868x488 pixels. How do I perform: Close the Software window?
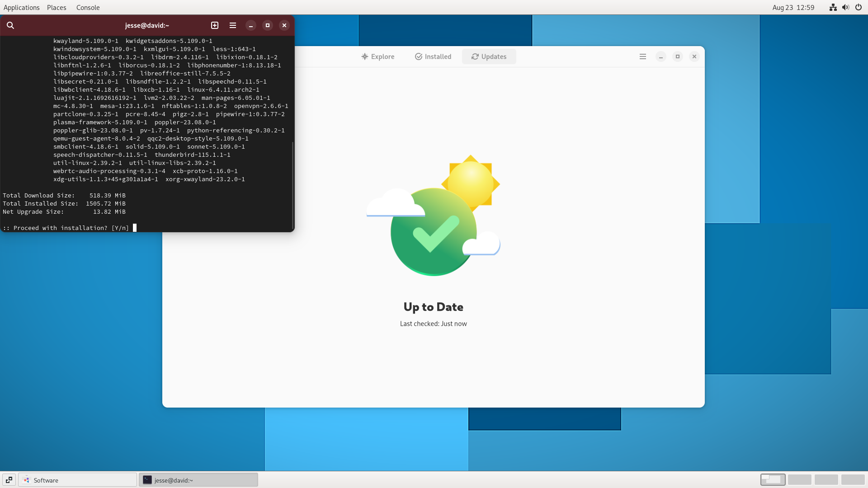(x=694, y=56)
